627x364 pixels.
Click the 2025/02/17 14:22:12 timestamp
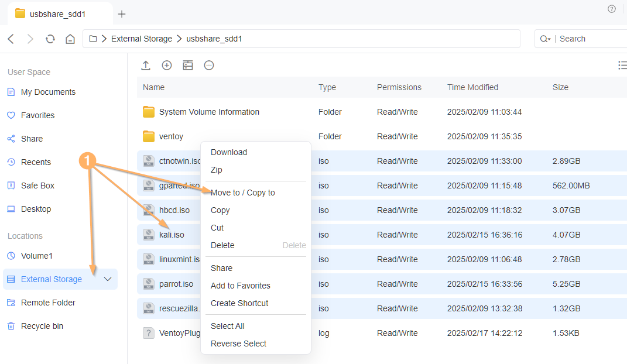tap(485, 333)
